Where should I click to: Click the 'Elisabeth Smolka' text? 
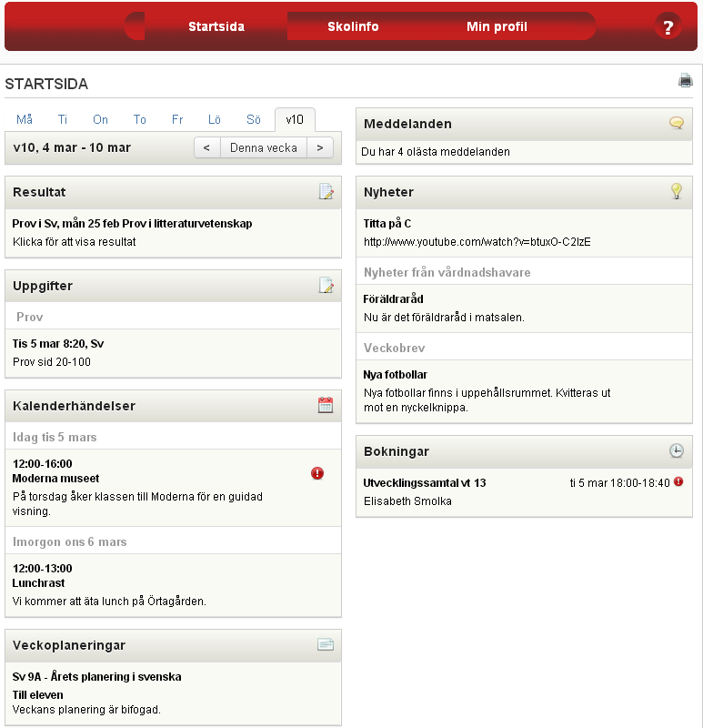(407, 501)
